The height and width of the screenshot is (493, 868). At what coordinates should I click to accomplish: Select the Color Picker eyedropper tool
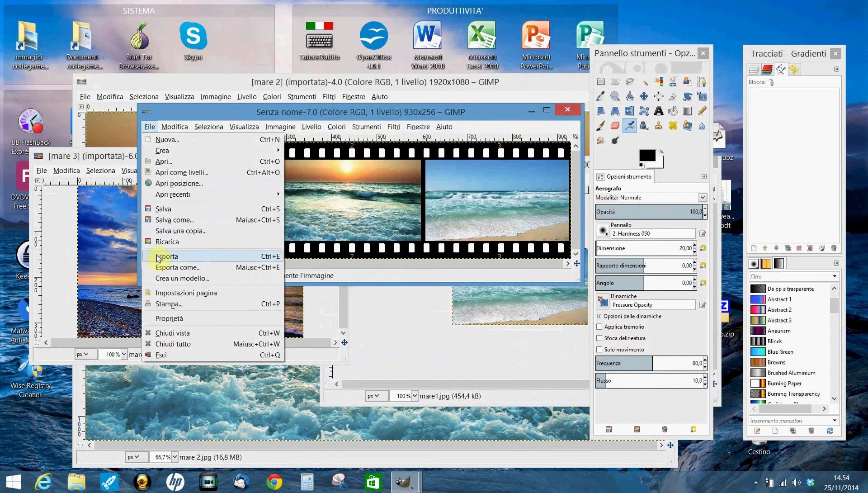[601, 96]
